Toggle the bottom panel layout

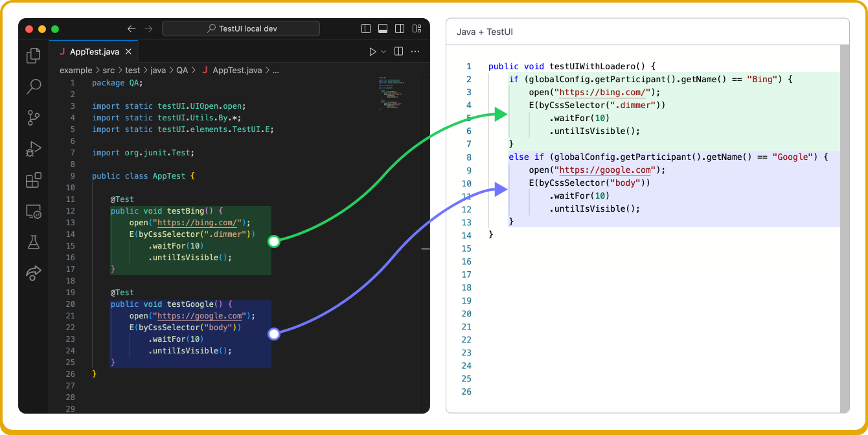pyautogui.click(x=383, y=28)
